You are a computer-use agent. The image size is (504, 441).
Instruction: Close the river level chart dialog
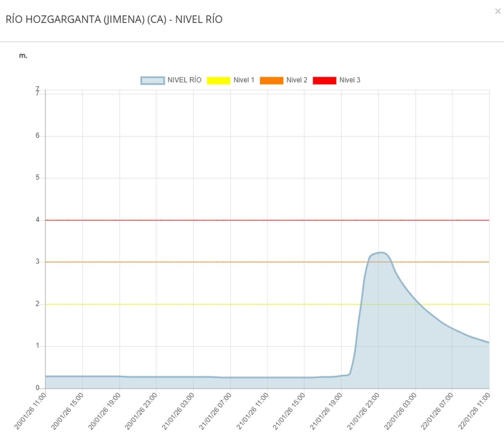pos(498,12)
